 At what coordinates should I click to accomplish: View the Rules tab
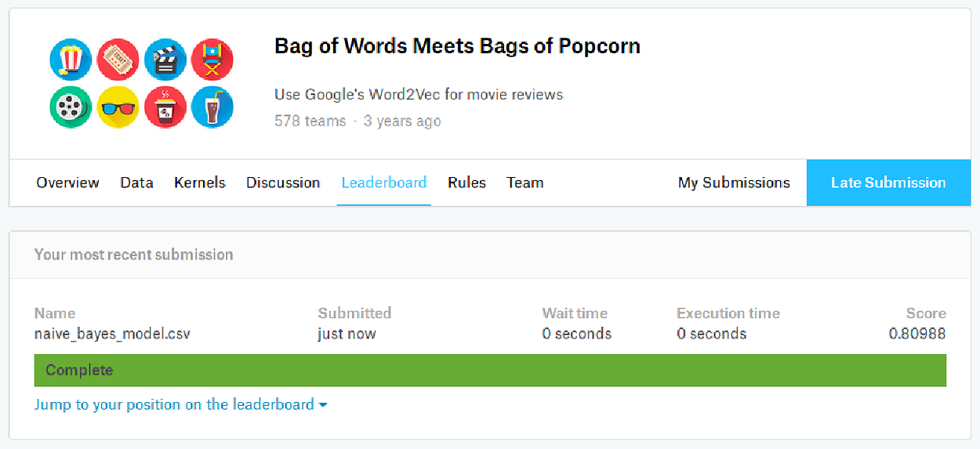pyautogui.click(x=466, y=183)
